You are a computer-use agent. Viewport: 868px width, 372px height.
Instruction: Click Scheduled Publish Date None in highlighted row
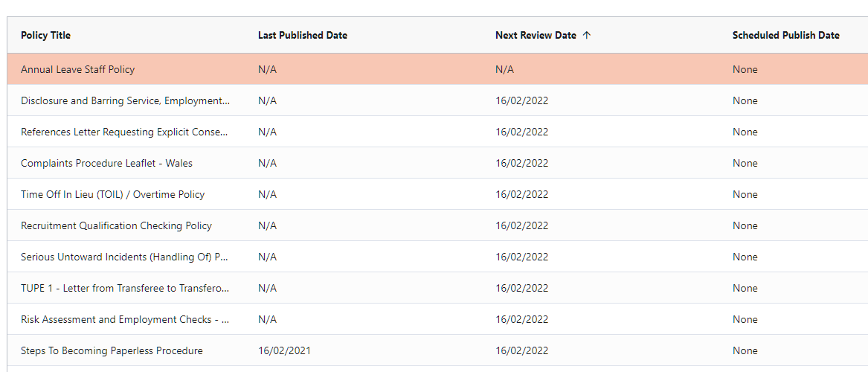tap(745, 69)
